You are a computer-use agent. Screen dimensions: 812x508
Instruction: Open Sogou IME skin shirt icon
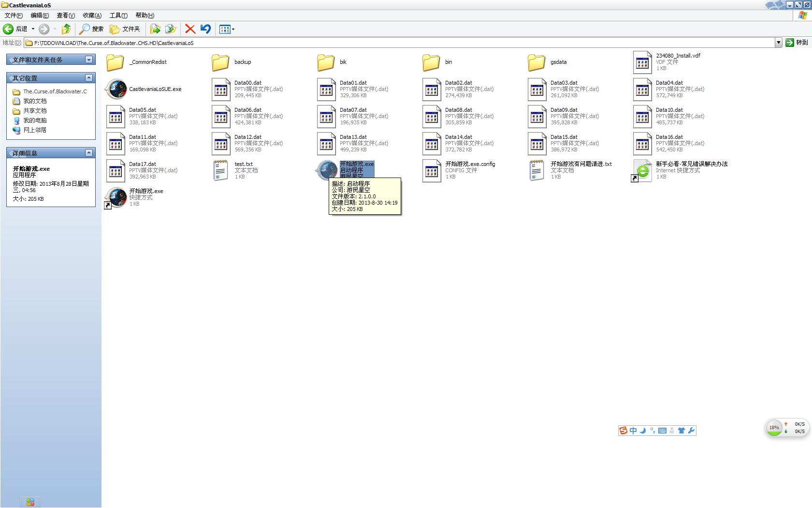(x=681, y=431)
